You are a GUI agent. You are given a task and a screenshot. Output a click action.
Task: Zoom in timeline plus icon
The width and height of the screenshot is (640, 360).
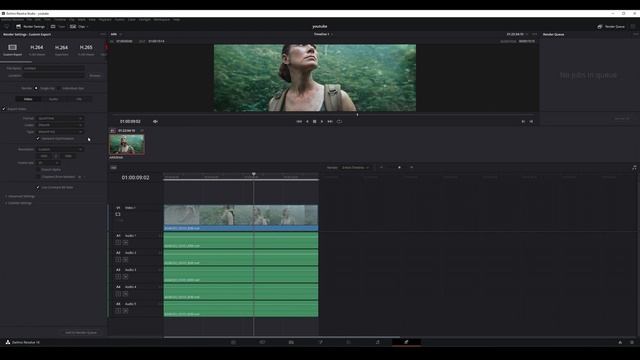[x=411, y=167]
